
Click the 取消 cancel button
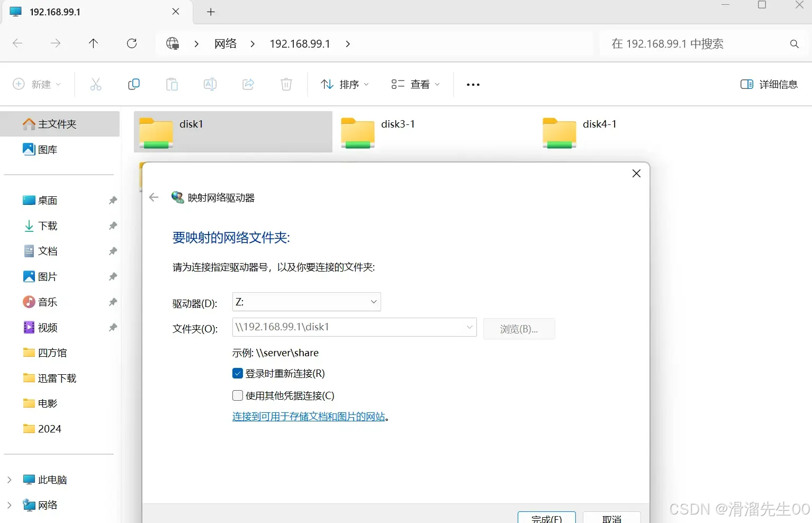tap(611, 518)
